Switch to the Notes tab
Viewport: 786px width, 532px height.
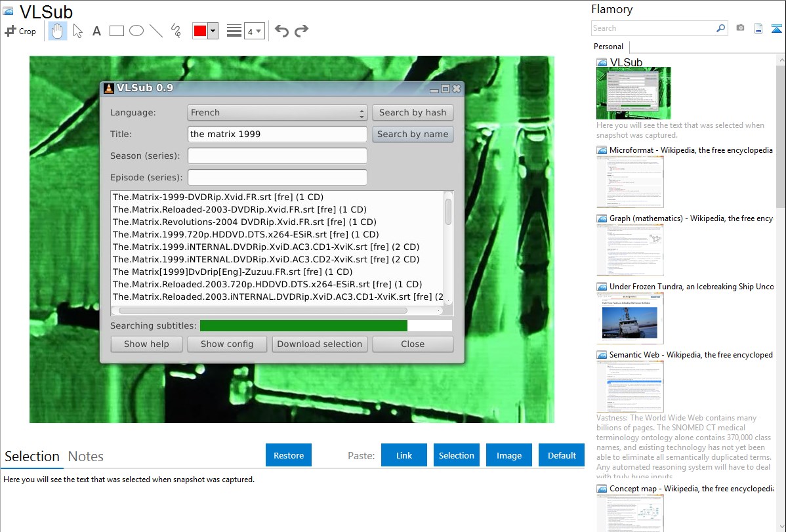coord(86,457)
